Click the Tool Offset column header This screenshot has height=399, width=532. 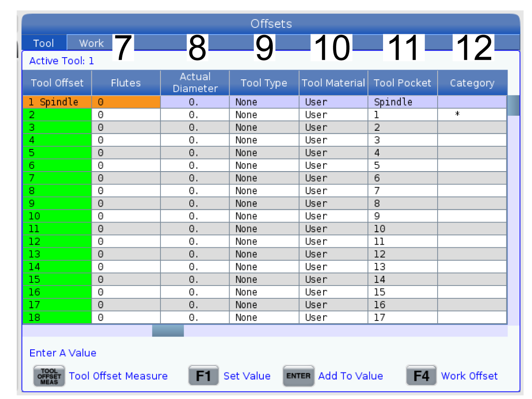pyautogui.click(x=57, y=83)
